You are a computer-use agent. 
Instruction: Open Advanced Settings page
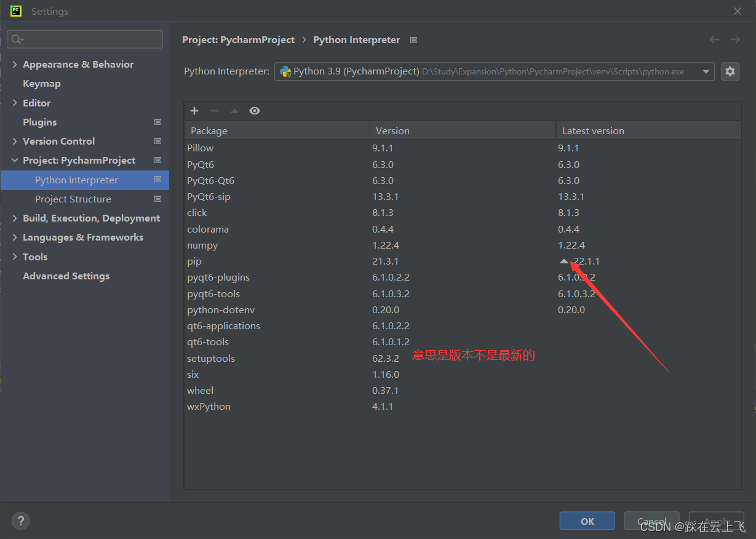pyautogui.click(x=66, y=276)
